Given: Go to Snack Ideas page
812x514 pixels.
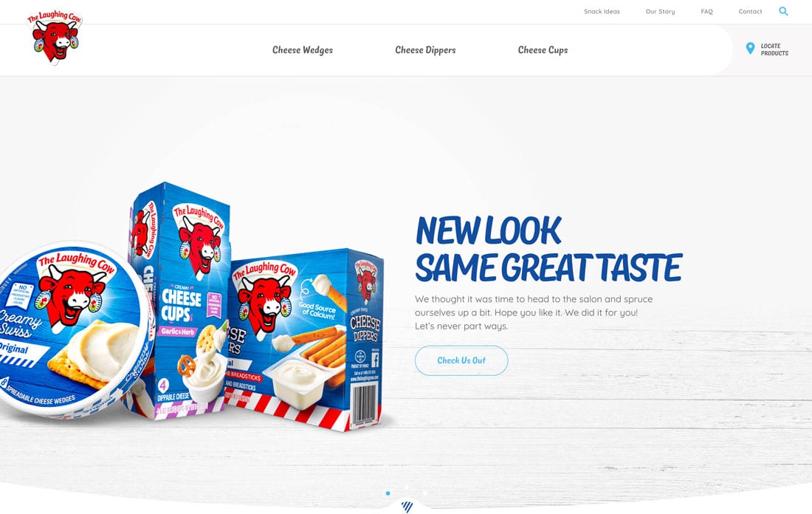Looking at the screenshot, I should (x=602, y=11).
